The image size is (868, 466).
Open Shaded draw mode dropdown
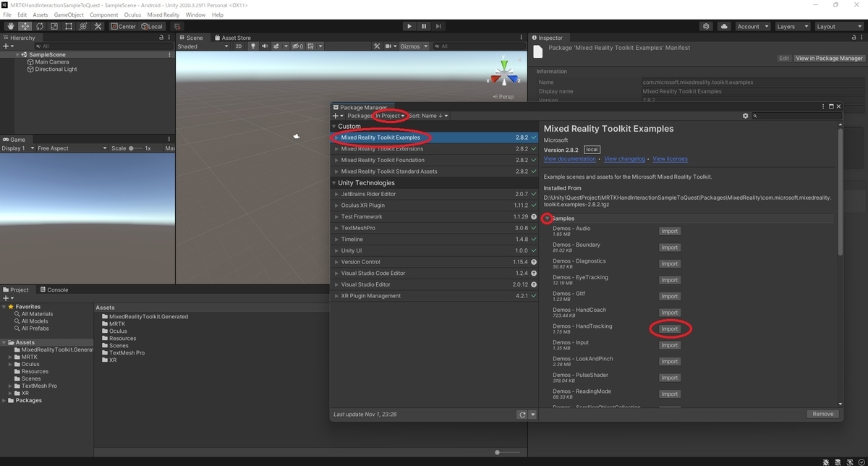pyautogui.click(x=203, y=46)
